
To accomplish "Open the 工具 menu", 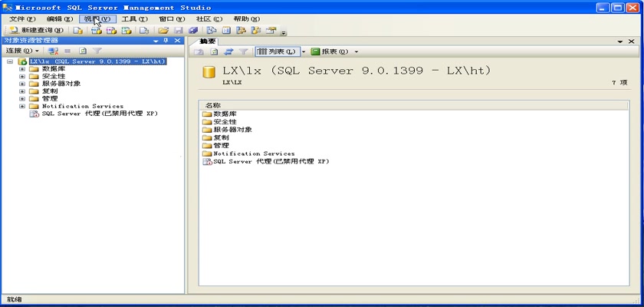I will point(134,19).
